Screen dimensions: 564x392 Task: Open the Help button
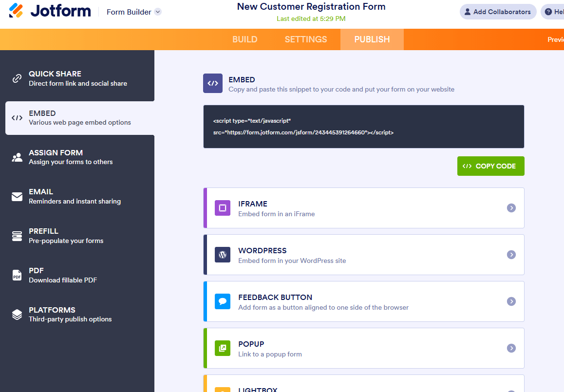pyautogui.click(x=553, y=12)
